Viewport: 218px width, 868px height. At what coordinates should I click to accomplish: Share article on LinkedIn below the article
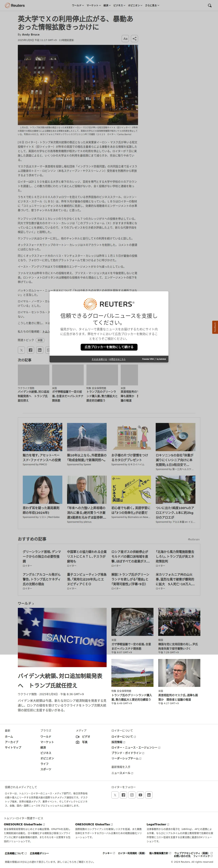coord(40,350)
